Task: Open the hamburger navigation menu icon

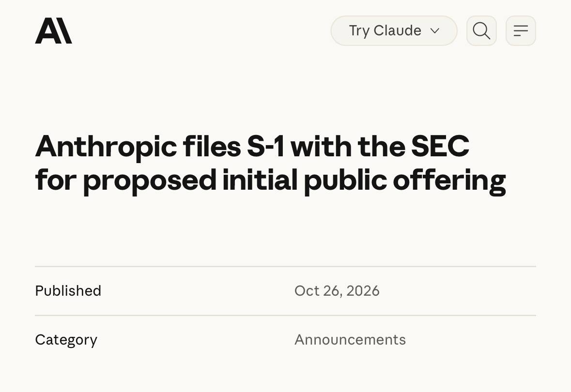Action: pos(521,30)
